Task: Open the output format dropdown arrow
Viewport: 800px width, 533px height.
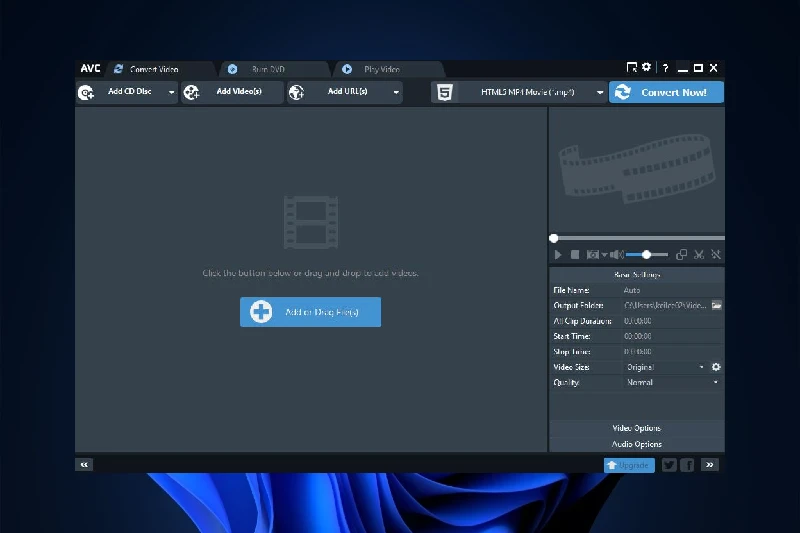Action: [600, 92]
